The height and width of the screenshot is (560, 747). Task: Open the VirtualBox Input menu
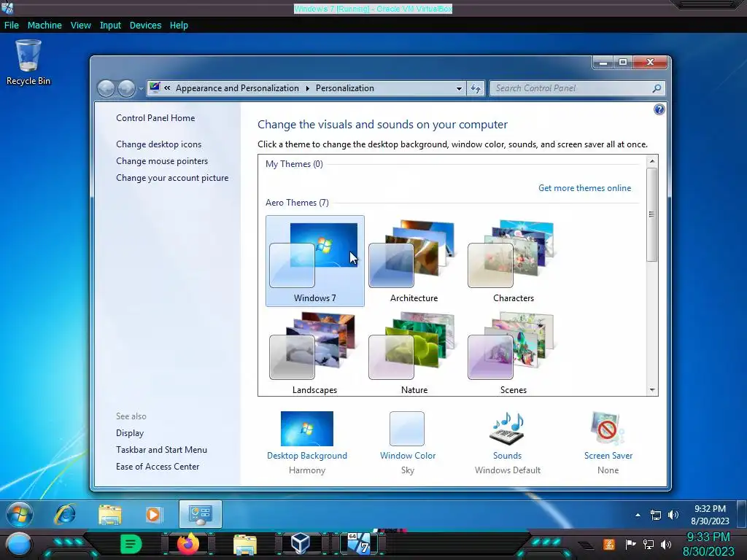point(110,26)
